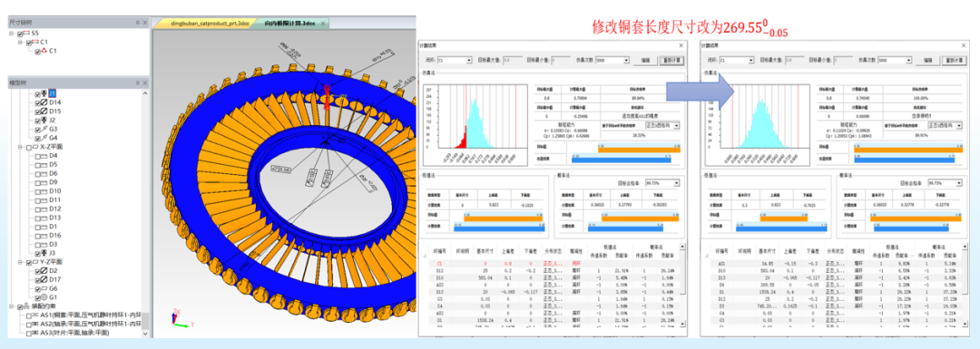Uncheck the D14 checkbox in the model tree
This screenshot has height=349, width=980.
coord(37,102)
